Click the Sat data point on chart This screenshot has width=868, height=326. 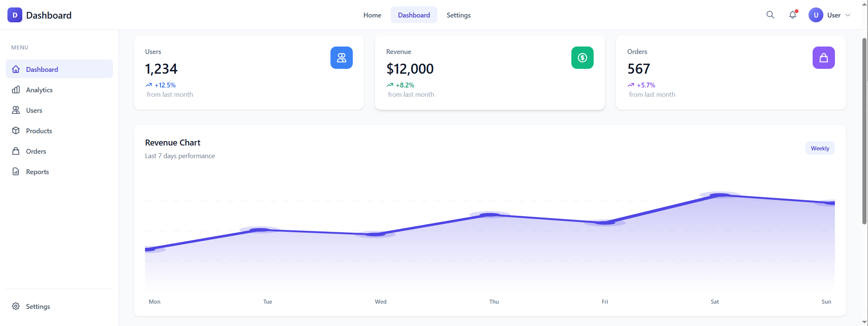click(x=720, y=195)
